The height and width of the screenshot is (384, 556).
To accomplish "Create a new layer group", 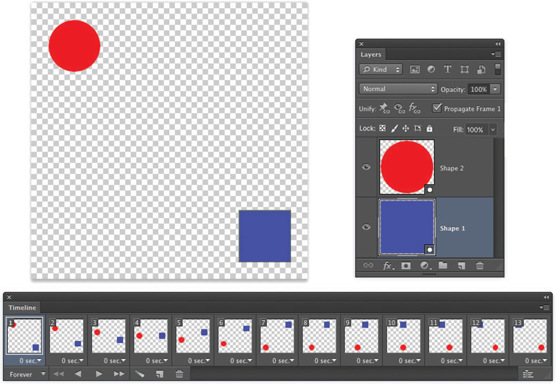I will click(443, 265).
